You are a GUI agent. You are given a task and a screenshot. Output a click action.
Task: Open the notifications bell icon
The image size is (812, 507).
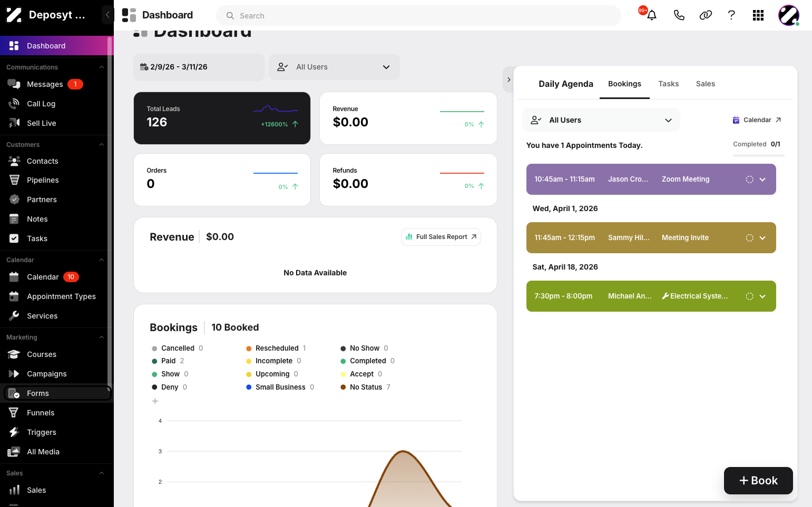coord(652,15)
